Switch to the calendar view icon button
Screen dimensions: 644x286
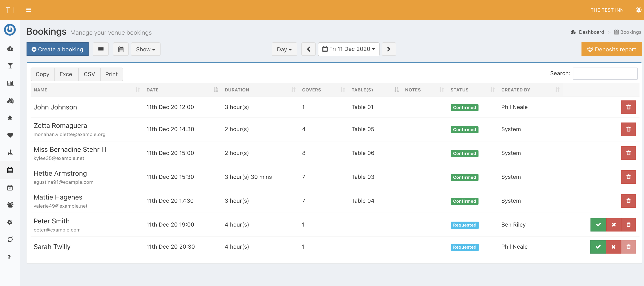121,49
